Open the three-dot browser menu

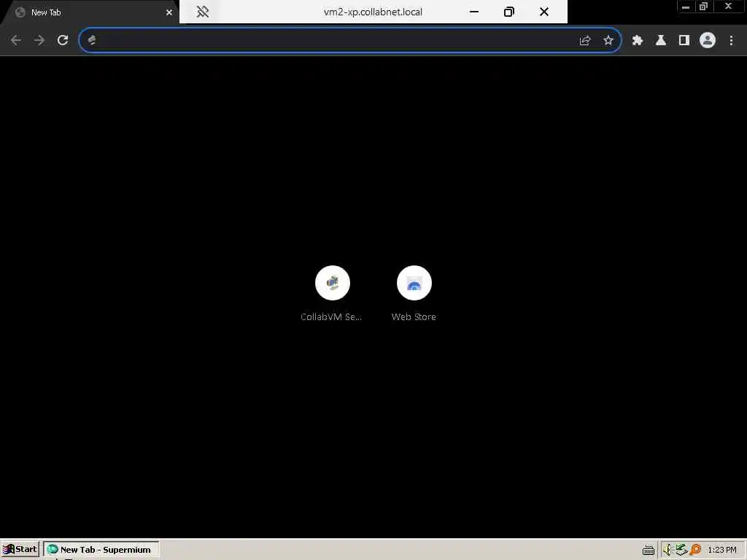(731, 41)
